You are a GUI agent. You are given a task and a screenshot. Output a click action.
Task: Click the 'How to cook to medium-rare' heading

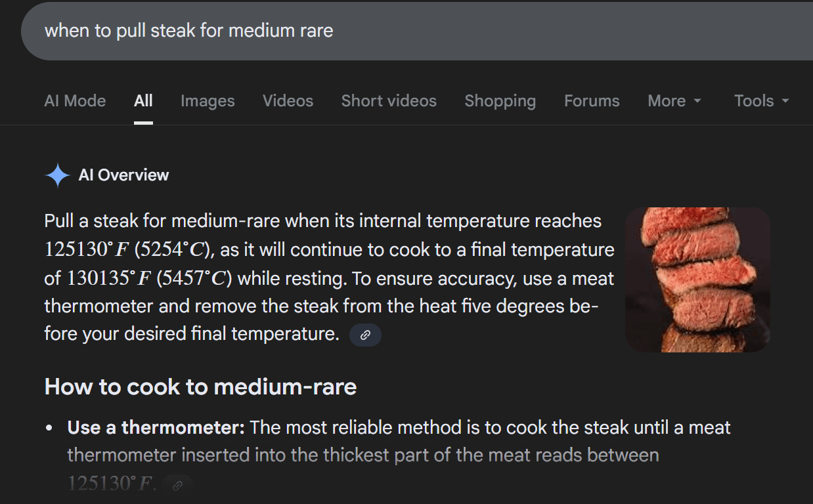coord(200,387)
